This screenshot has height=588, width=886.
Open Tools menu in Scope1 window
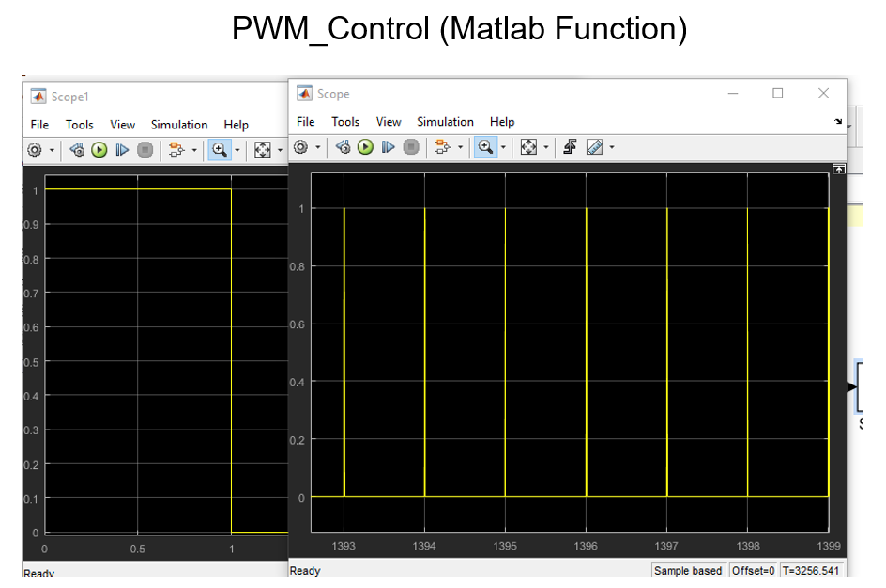pyautogui.click(x=79, y=125)
